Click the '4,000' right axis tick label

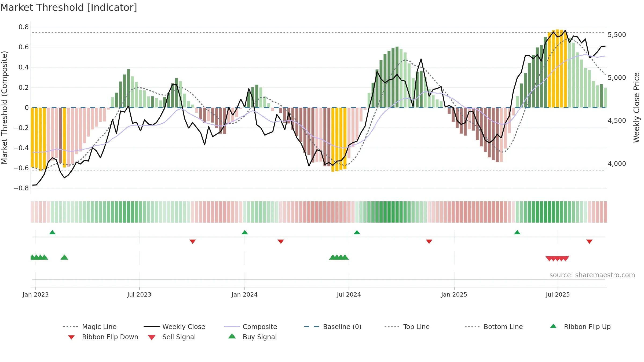617,164
